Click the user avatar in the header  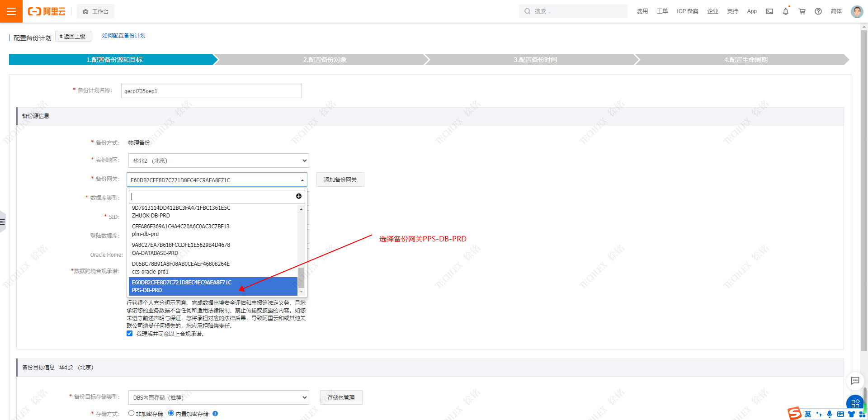pyautogui.click(x=857, y=11)
